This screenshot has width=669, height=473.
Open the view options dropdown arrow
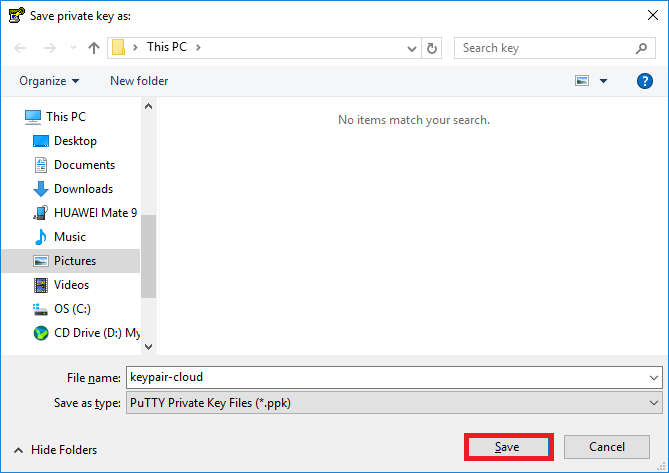point(603,81)
